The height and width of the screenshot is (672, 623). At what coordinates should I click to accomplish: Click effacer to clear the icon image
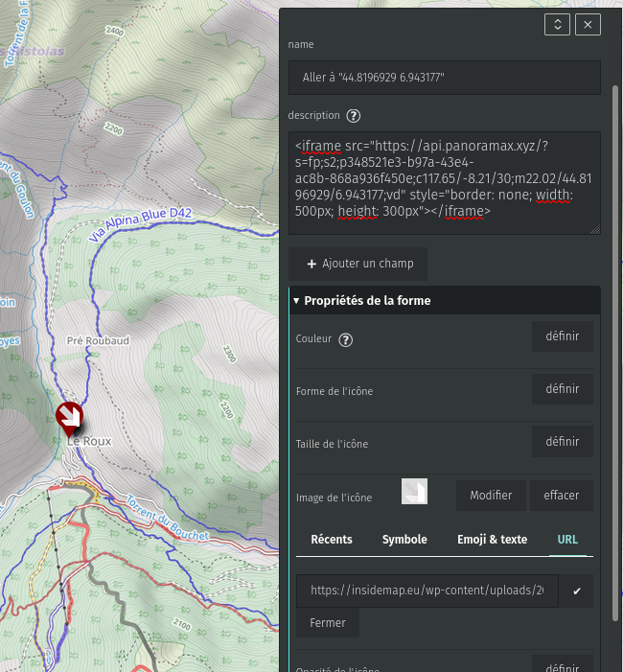pyautogui.click(x=562, y=496)
